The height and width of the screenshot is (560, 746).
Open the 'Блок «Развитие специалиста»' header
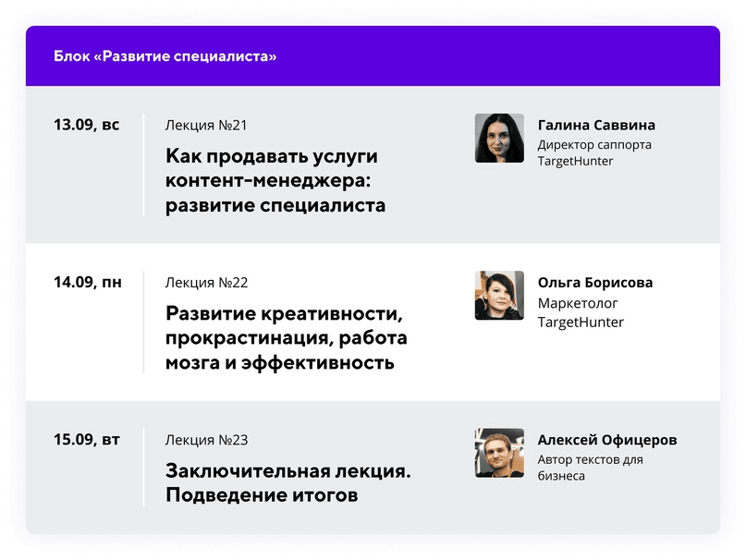165,56
